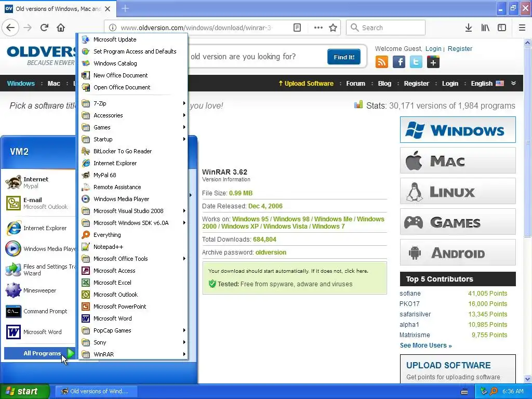Launch Notepad++ from All Programs
This screenshot has height=399, width=532.
click(x=134, y=247)
